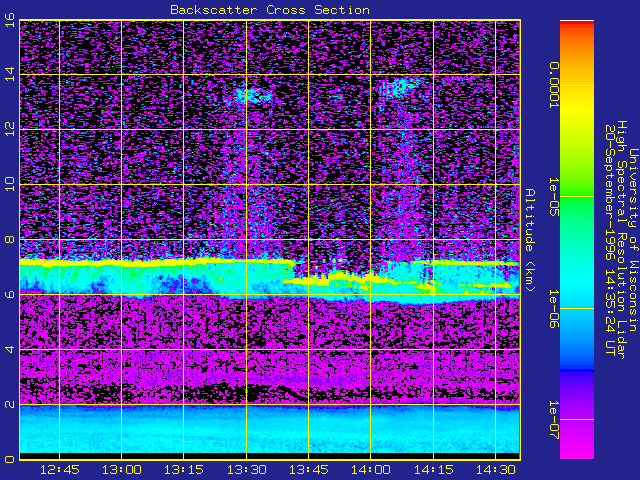This screenshot has width=640, height=480.
Task: Click the altitude label 0
Action: [x=9, y=459]
